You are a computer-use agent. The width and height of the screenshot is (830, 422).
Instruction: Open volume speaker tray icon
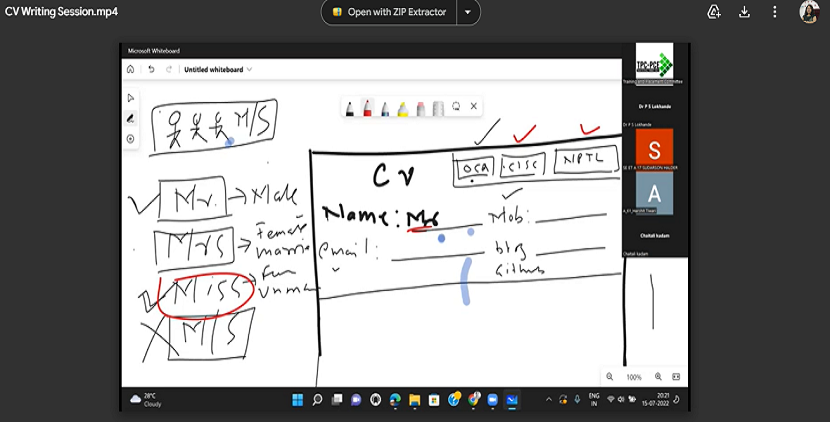coord(621,400)
